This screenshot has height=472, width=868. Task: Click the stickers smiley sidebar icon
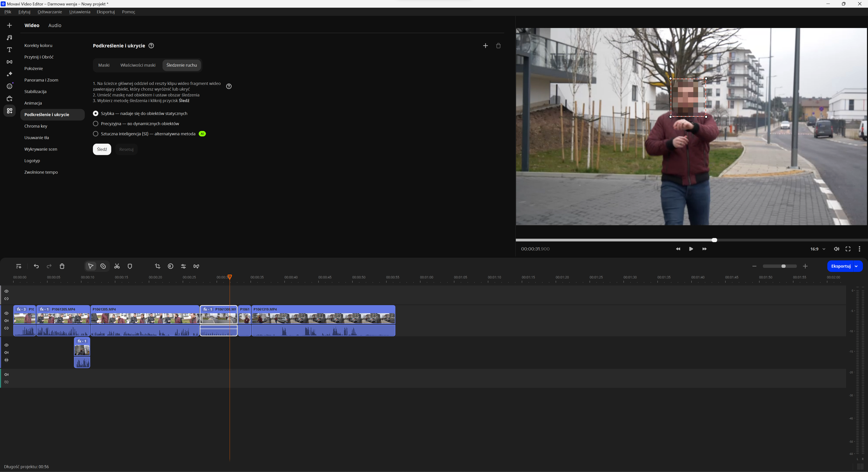9,86
